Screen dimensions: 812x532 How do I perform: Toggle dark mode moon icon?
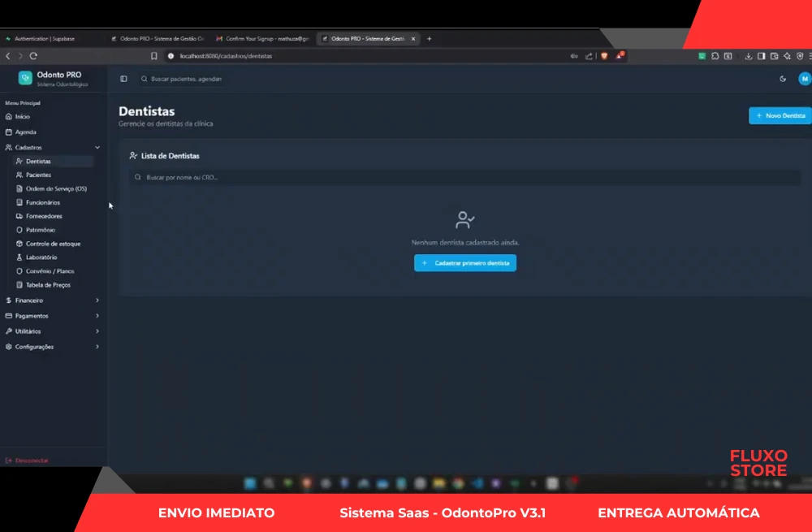783,79
